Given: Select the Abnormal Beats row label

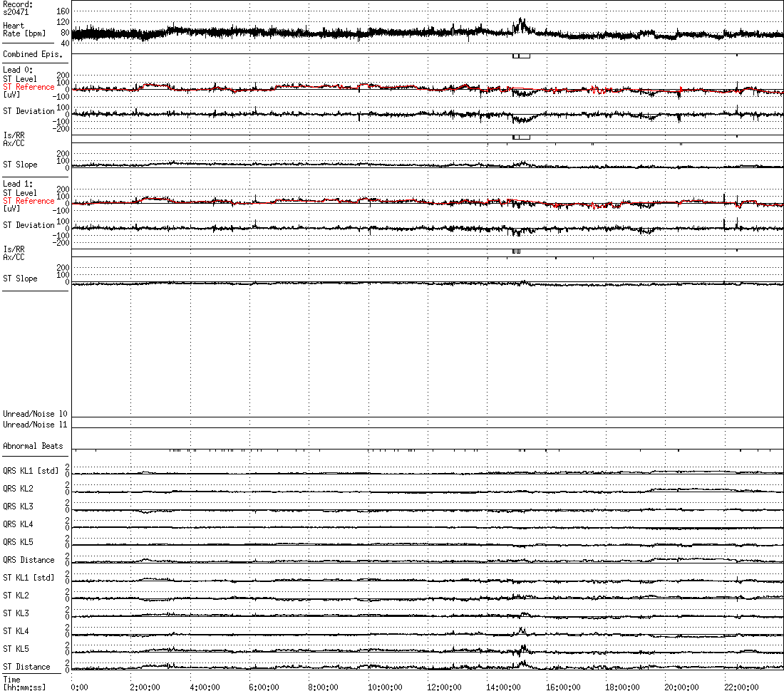Looking at the screenshot, I should coord(33,446).
